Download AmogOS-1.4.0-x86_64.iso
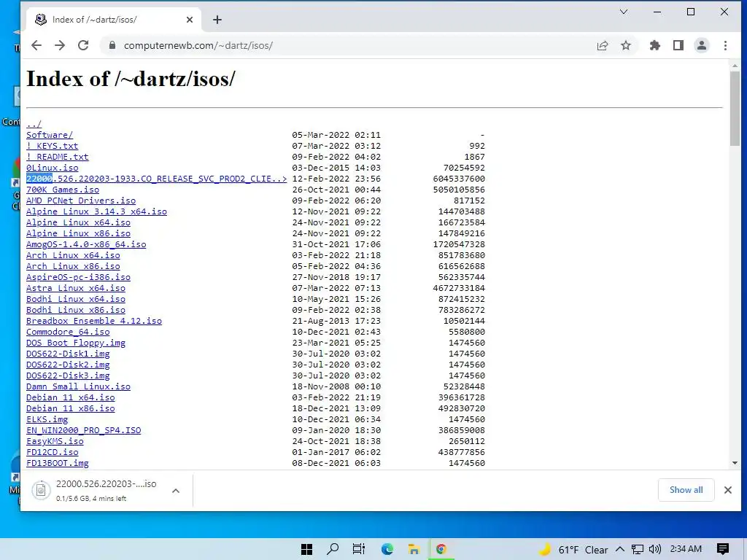This screenshot has height=560, width=747. pos(86,244)
